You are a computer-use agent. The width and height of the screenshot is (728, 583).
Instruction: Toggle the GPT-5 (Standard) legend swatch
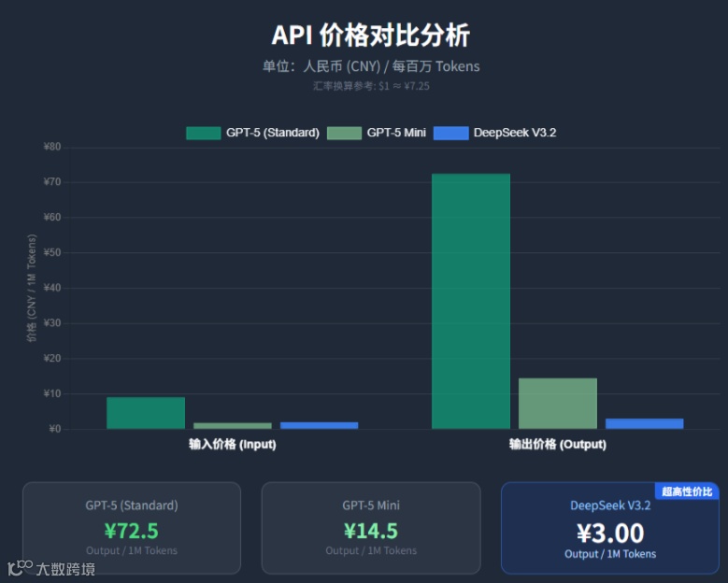pyautogui.click(x=204, y=134)
